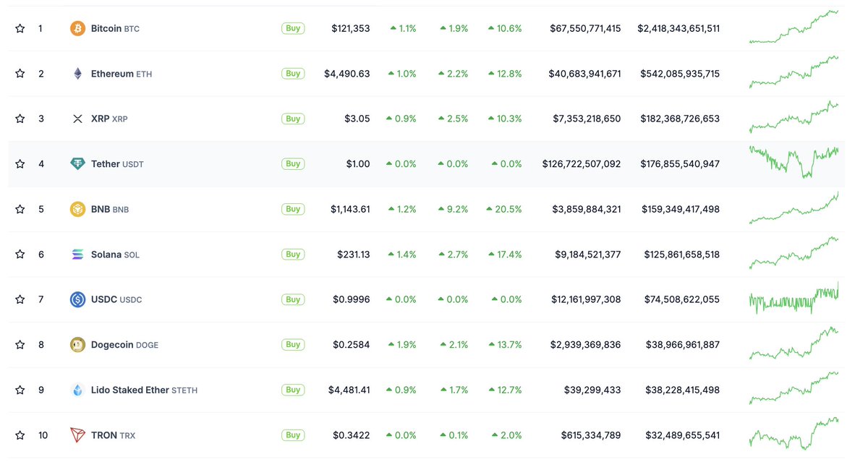Viewport: 868px width, 462px height.
Task: Add Solana to favorites with star
Action: coord(20,254)
